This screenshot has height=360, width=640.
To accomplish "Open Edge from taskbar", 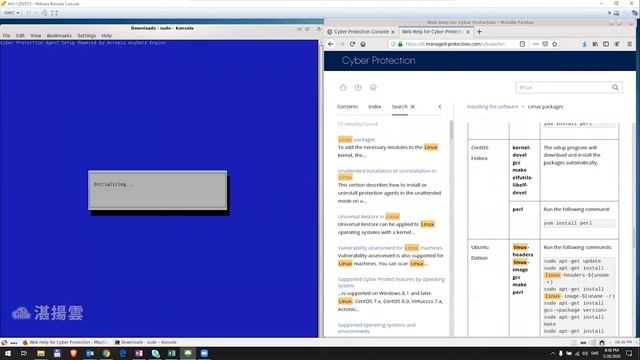I will pos(122,353).
